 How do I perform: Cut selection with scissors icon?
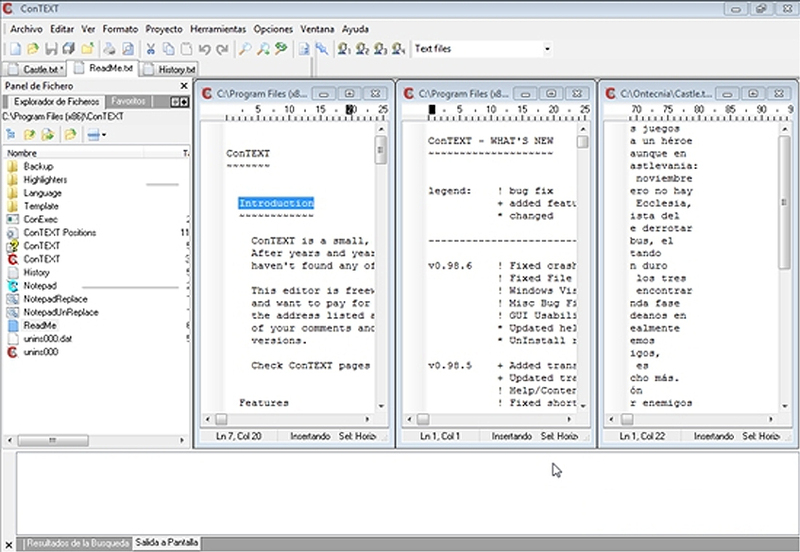(151, 49)
